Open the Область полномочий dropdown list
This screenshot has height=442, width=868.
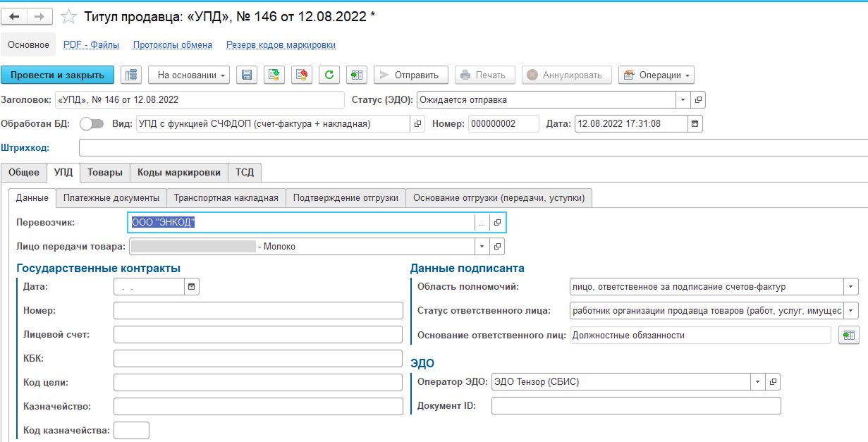(x=851, y=287)
